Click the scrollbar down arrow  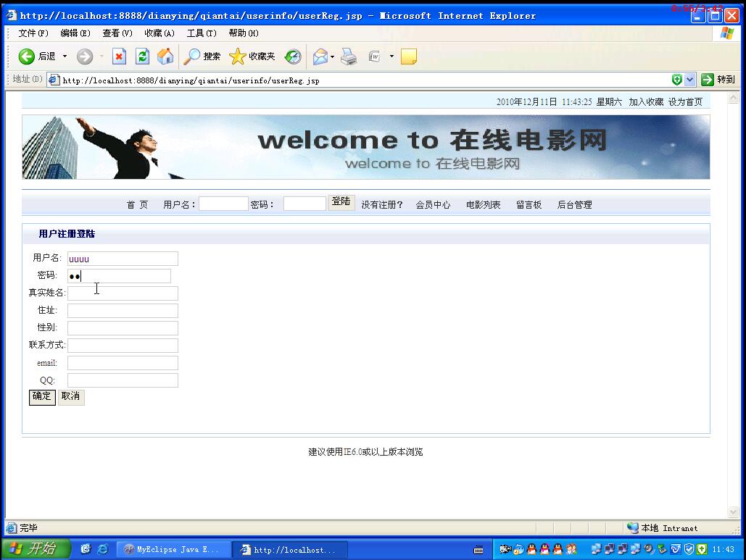(x=733, y=512)
